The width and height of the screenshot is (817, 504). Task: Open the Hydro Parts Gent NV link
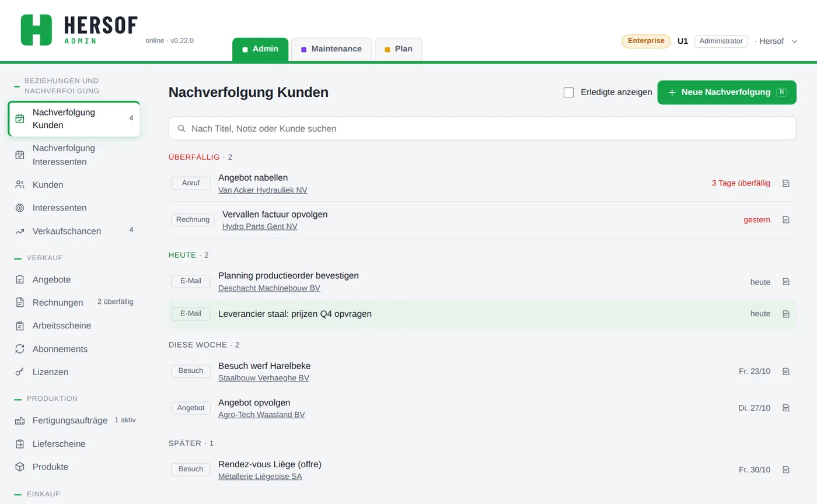[x=260, y=226]
